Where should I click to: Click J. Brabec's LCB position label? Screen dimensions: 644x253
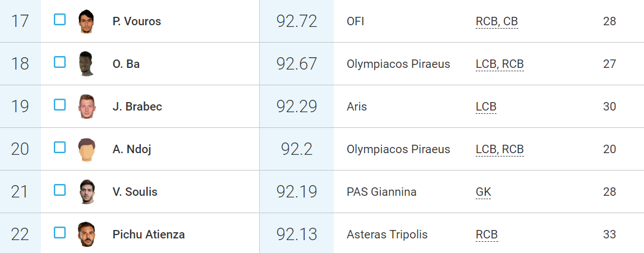(486, 107)
